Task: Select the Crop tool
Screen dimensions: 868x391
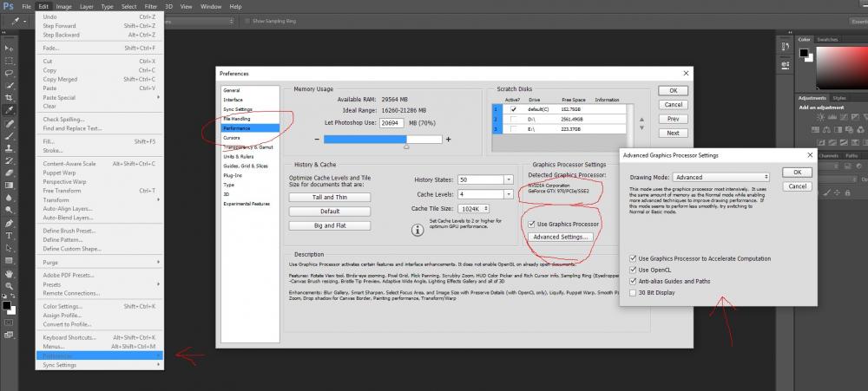Action: tap(9, 97)
